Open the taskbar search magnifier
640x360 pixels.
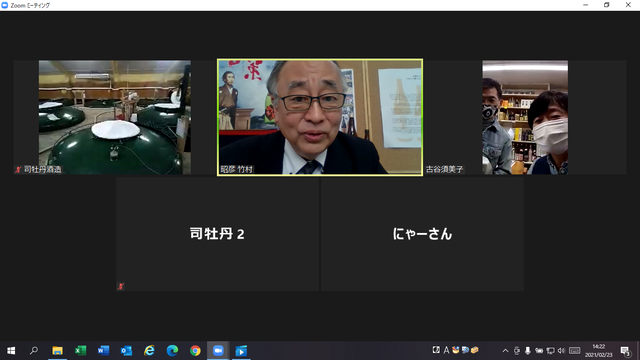point(34,351)
